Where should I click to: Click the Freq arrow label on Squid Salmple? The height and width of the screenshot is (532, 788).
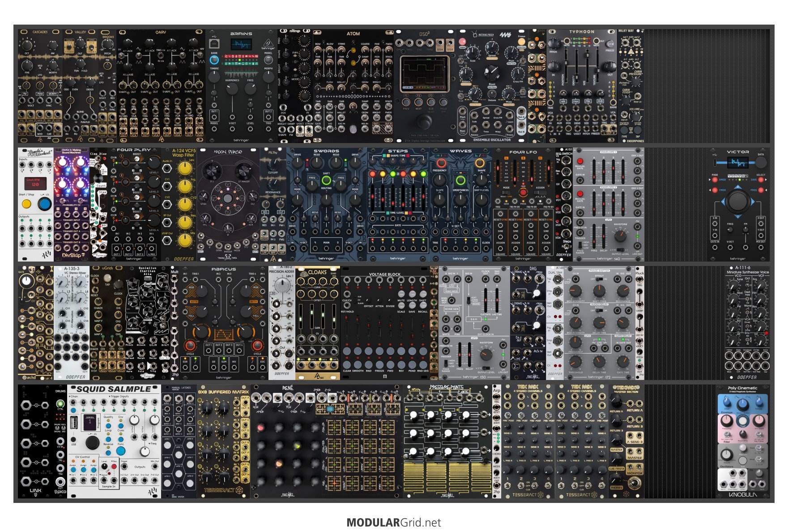152,443
